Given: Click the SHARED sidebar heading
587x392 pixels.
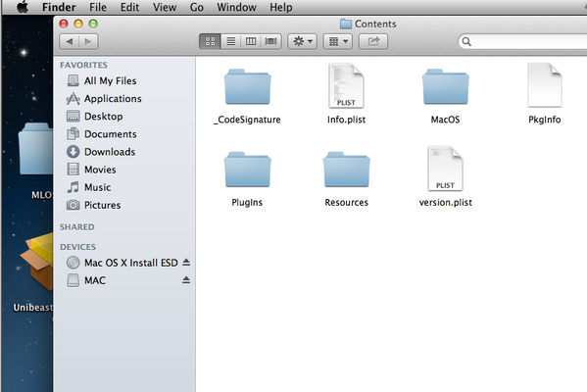Looking at the screenshot, I should pyautogui.click(x=77, y=227).
